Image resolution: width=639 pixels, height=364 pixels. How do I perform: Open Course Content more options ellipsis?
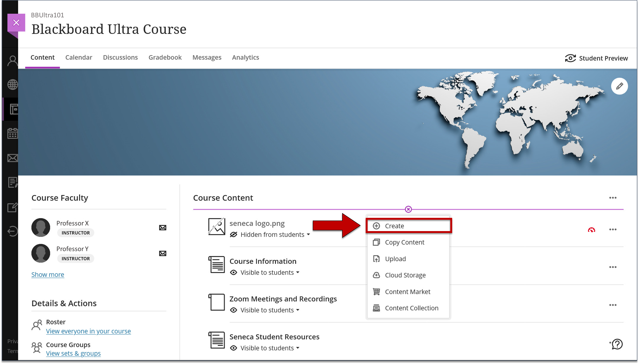[x=613, y=198]
